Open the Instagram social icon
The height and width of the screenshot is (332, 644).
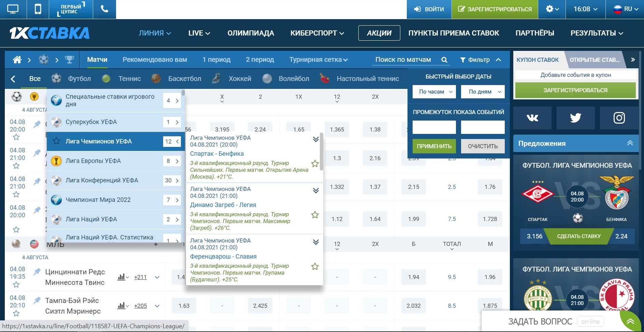[619, 118]
